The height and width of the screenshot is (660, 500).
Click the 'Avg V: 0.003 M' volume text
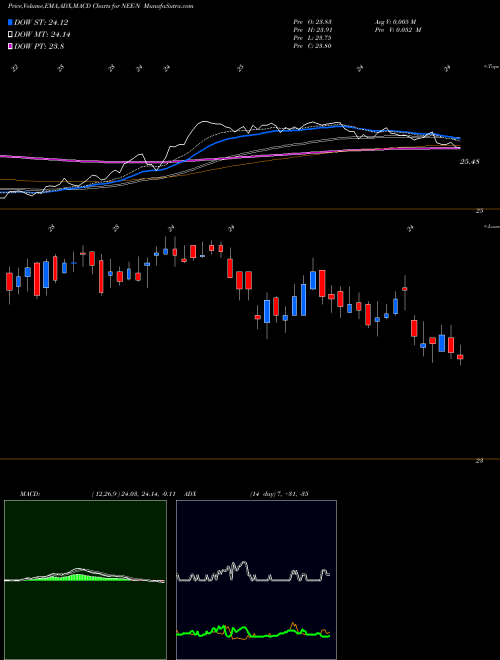[x=395, y=22]
